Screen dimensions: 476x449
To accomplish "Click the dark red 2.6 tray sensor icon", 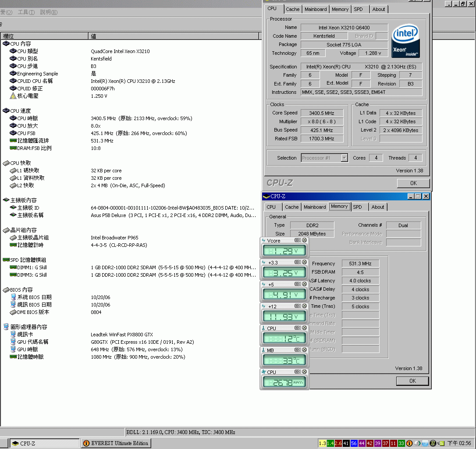I will coord(338,443).
